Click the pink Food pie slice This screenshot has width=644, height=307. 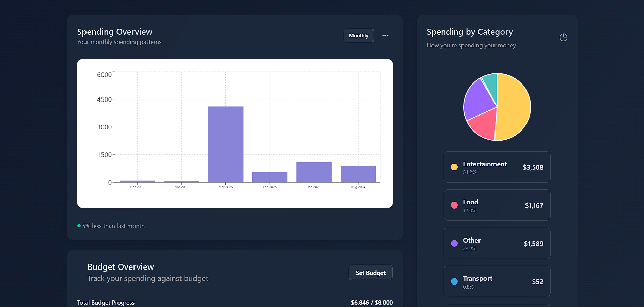484,124
